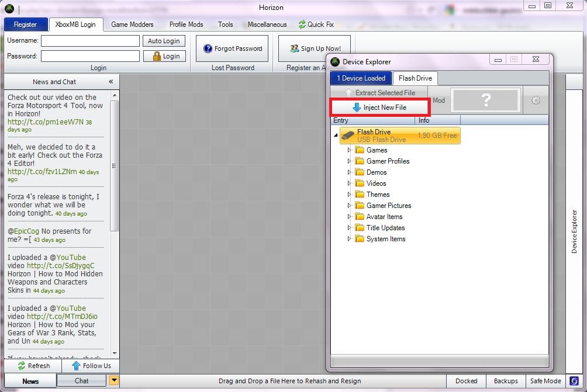Click the blue arrow Inject New File icon

coord(357,107)
